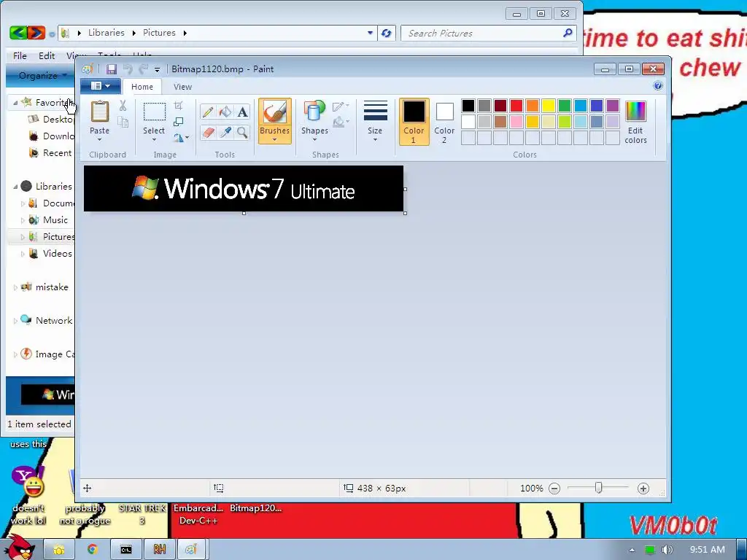Screen dimensions: 747x560
Task: Select Color 2 button
Action: pos(444,122)
